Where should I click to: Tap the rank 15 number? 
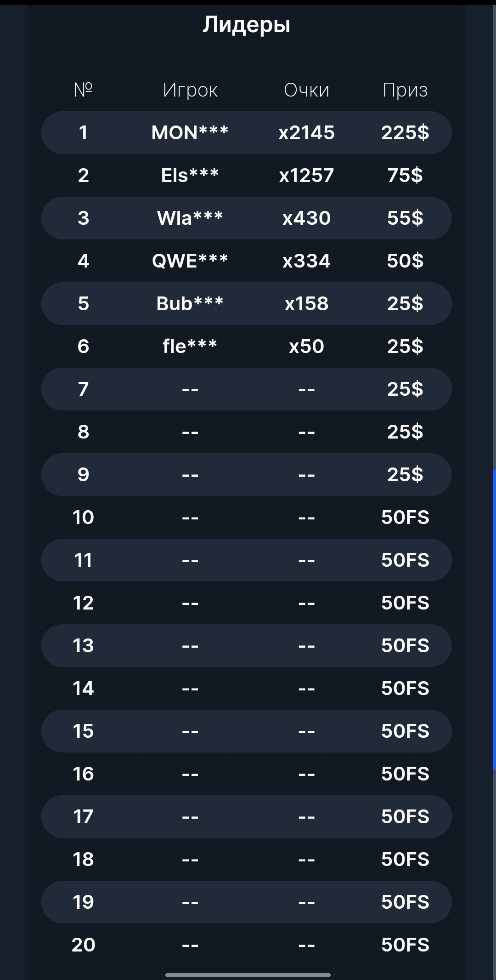[x=83, y=731]
